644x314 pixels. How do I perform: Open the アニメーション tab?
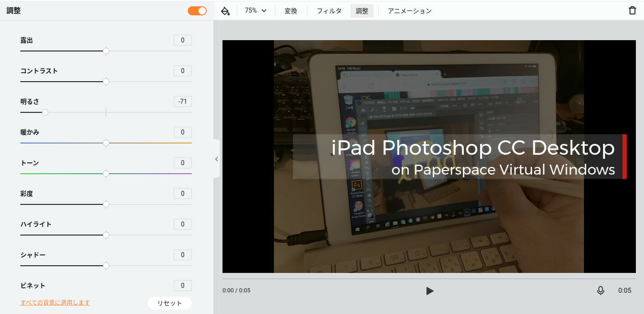pyautogui.click(x=410, y=11)
